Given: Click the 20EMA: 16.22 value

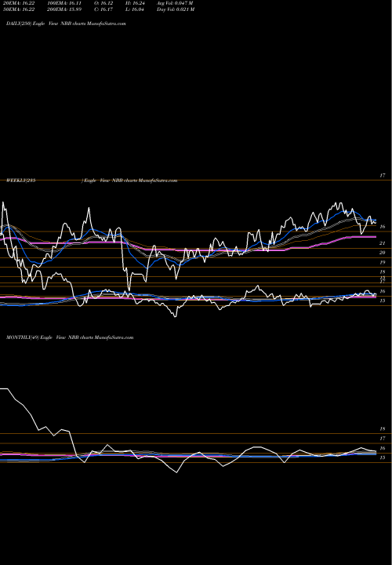Looking at the screenshot, I should pyautogui.click(x=17, y=3).
